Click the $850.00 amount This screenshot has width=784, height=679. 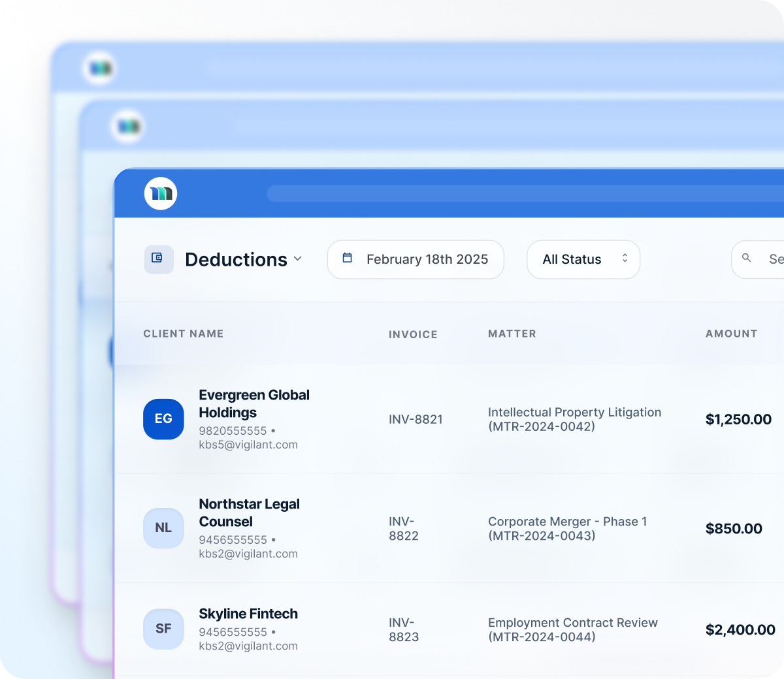tap(734, 528)
